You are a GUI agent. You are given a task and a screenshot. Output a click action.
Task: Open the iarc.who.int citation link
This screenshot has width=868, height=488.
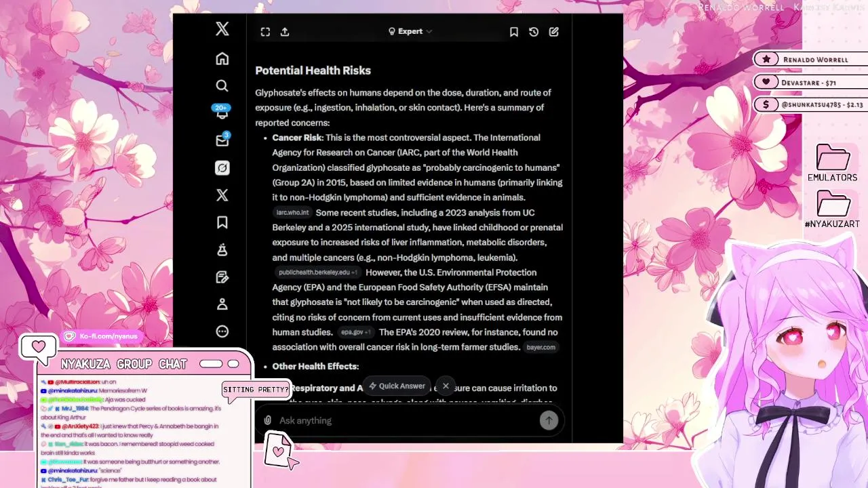292,213
